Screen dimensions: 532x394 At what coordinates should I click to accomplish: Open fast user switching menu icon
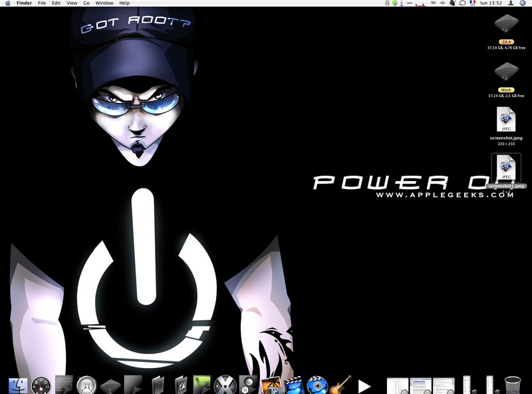pos(511,3)
